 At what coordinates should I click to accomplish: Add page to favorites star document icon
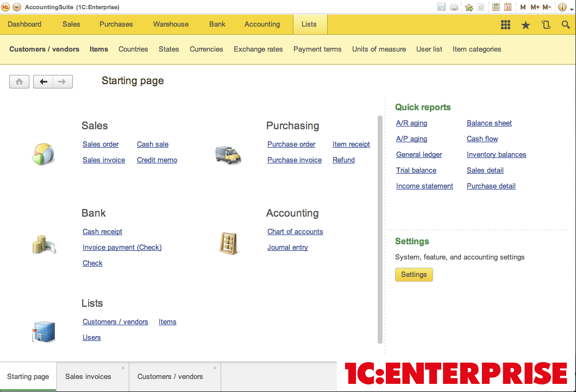[x=481, y=7]
